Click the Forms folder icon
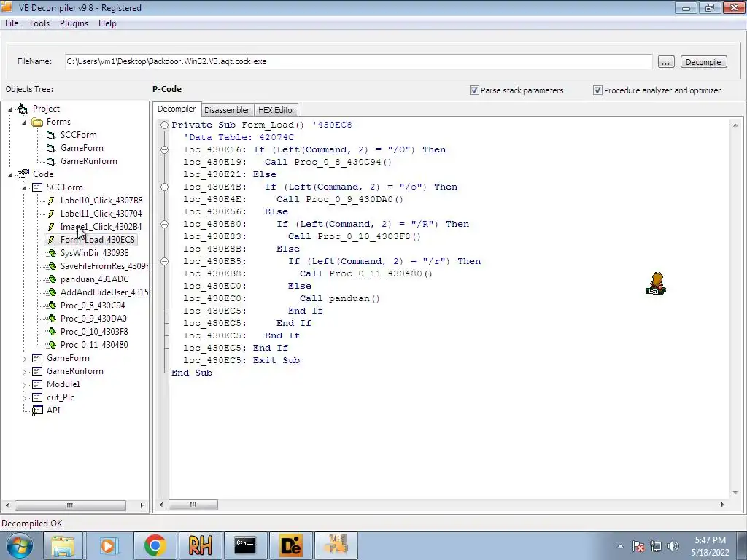The image size is (747, 560). tap(36, 122)
